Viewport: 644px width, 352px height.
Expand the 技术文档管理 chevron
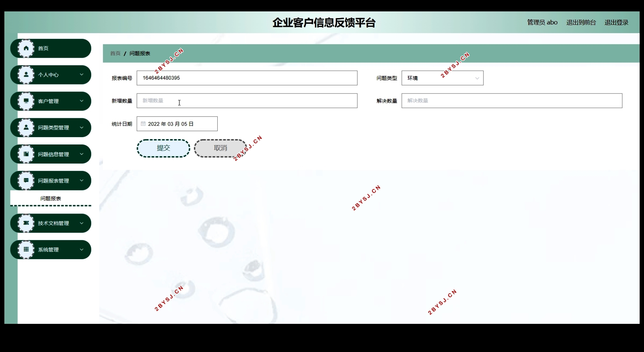tap(82, 223)
